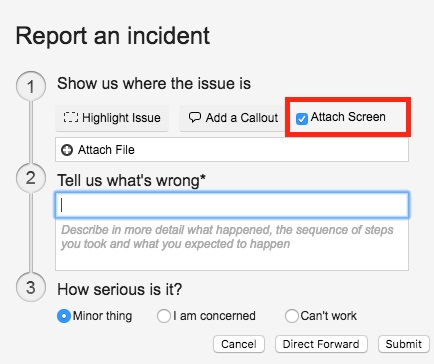Click the Add a Callout button
434x364 pixels.
[x=233, y=118]
